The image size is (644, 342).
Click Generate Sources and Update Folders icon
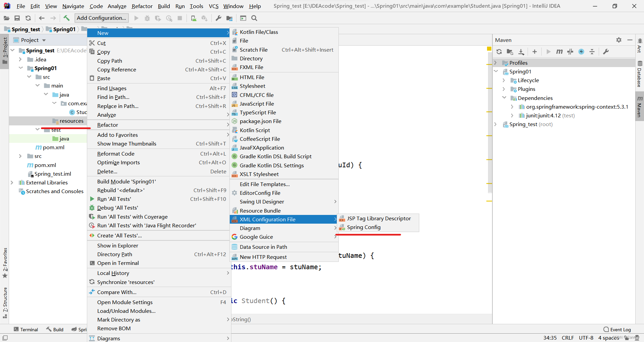click(510, 52)
